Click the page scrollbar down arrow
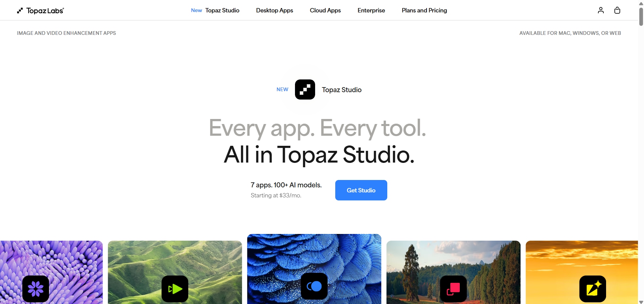The height and width of the screenshot is (304, 644). tap(641, 302)
